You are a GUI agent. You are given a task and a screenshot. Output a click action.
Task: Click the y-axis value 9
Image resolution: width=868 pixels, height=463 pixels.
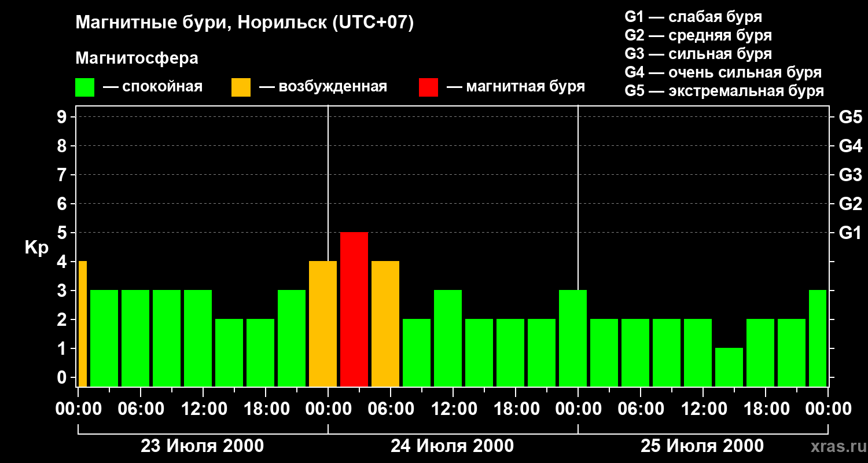point(63,117)
